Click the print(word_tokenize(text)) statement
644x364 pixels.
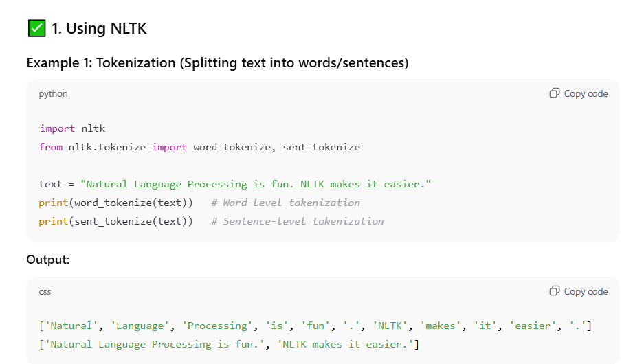115,203
